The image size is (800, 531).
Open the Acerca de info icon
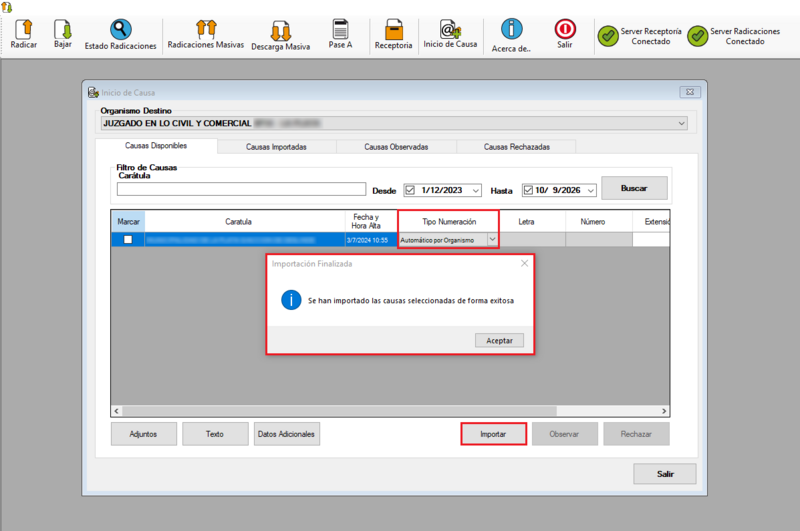[x=511, y=29]
